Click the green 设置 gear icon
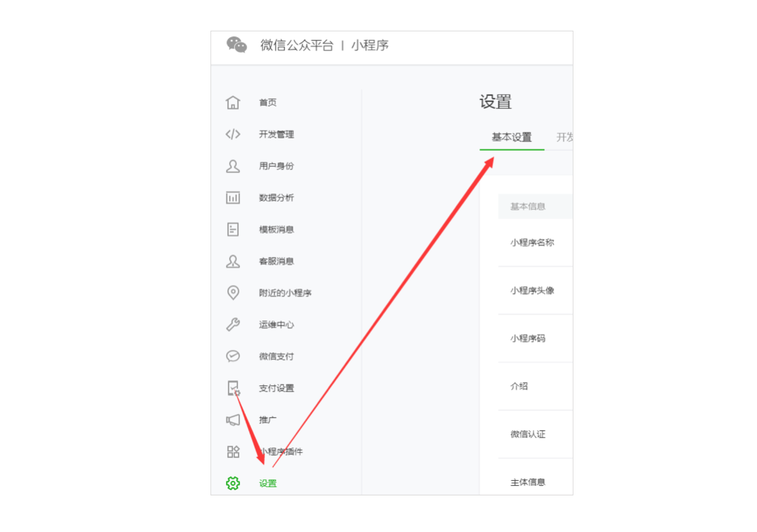 (x=233, y=483)
